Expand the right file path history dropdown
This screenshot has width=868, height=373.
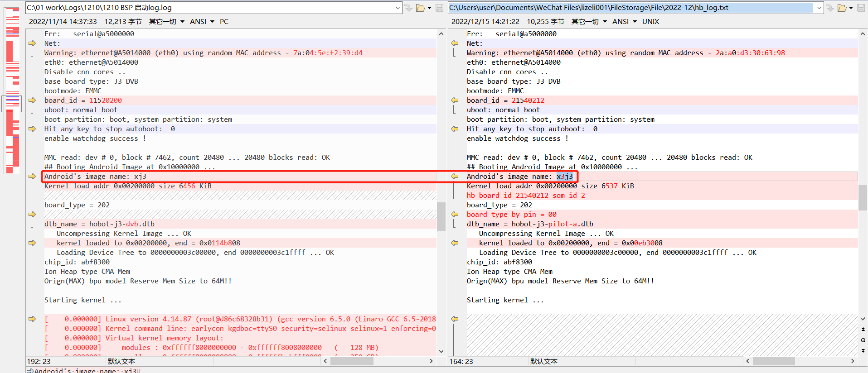(x=819, y=8)
